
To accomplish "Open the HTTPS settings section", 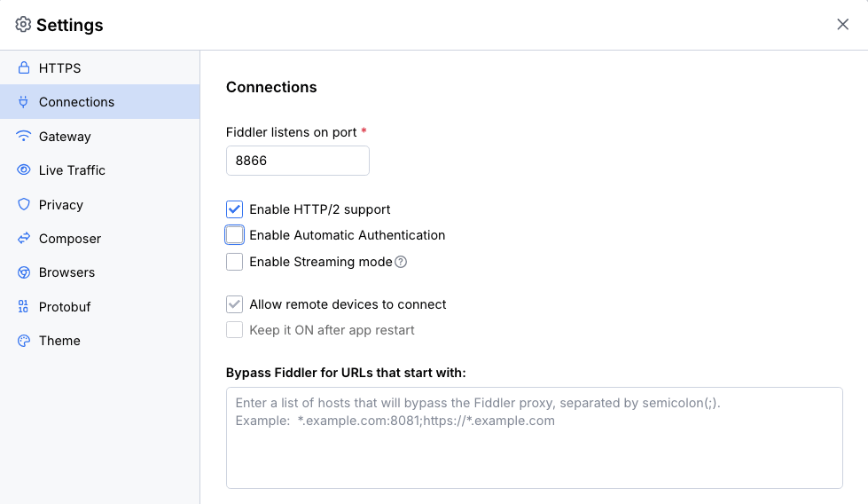I will tap(99, 67).
